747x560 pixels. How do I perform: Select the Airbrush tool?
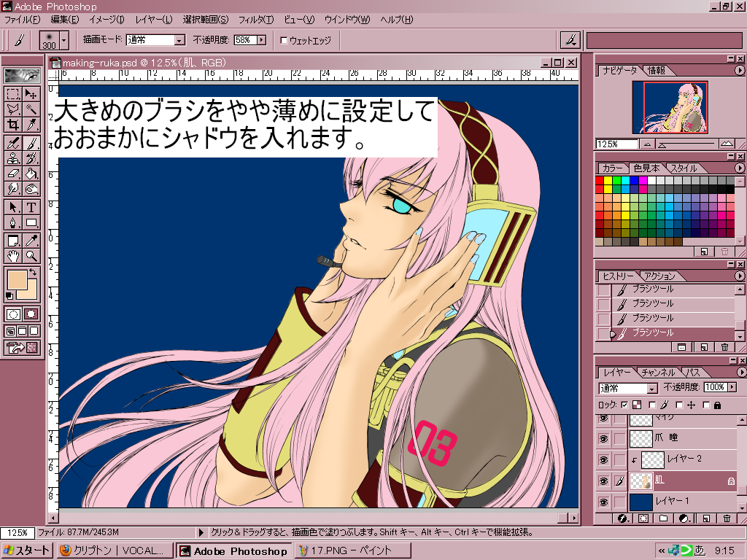[x=13, y=143]
